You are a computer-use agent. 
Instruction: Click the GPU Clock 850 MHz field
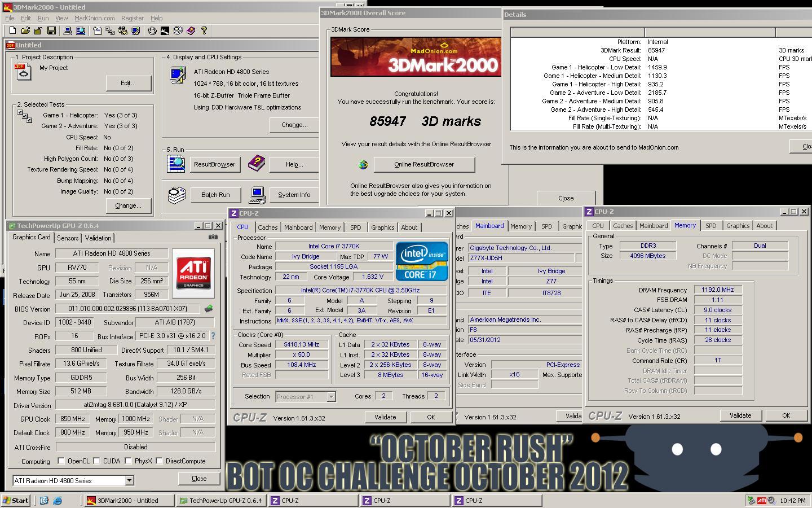tap(72, 419)
